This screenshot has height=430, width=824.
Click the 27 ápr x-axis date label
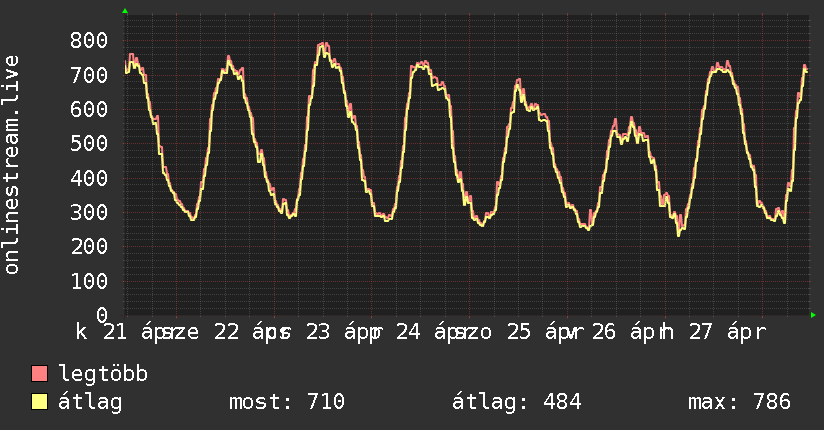(x=727, y=332)
